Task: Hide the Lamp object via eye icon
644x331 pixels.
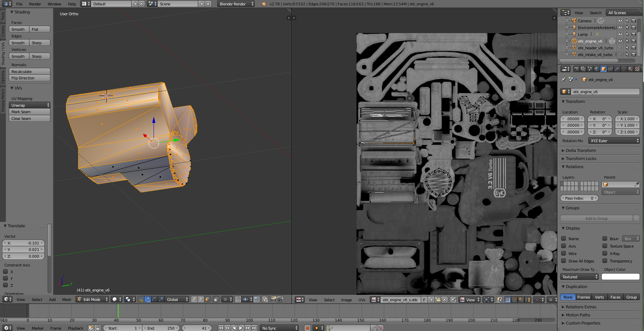Action: (x=620, y=34)
